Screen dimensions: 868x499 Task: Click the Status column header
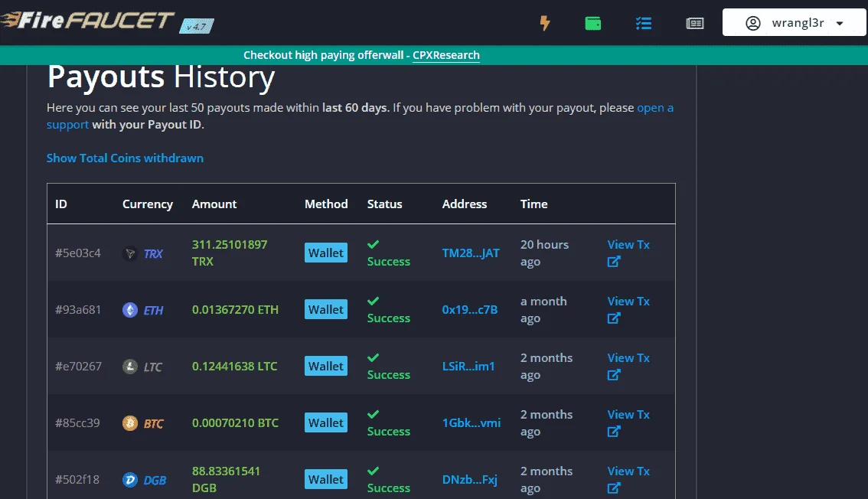pyautogui.click(x=385, y=204)
